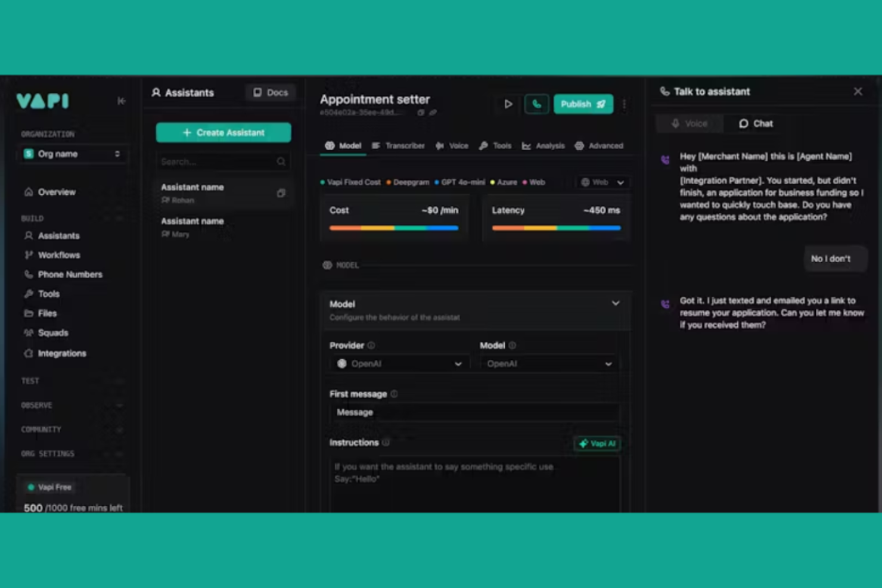This screenshot has height=588, width=882.
Task: Switch to the Chat tab in Talk to assistant
Action: (756, 123)
